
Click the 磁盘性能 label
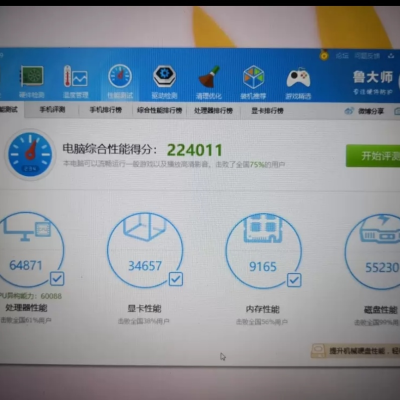381,310
